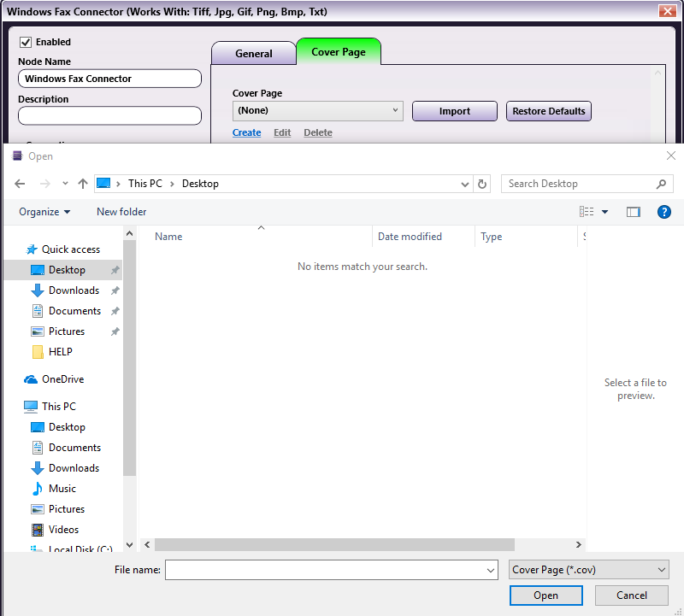Open the Cover Page (*.cov) file type dropdown

pyautogui.click(x=588, y=570)
